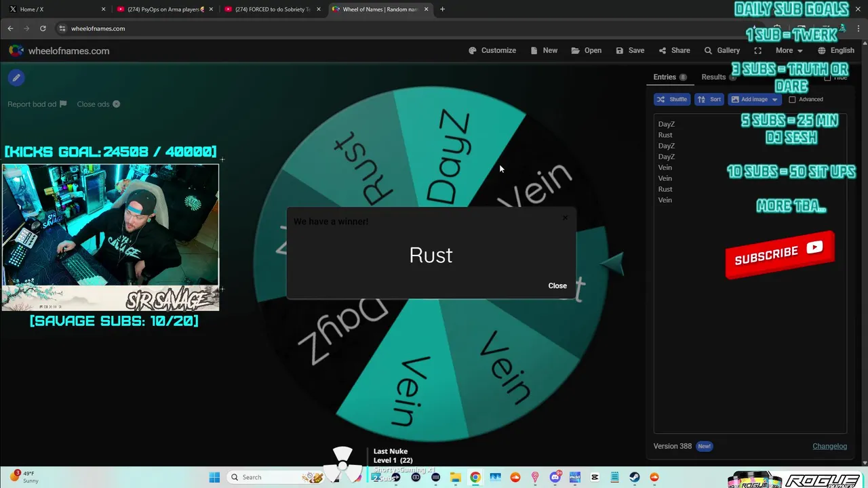Screen dimensions: 868x488
Task: Open CapCut from the taskbar
Action: point(595,477)
